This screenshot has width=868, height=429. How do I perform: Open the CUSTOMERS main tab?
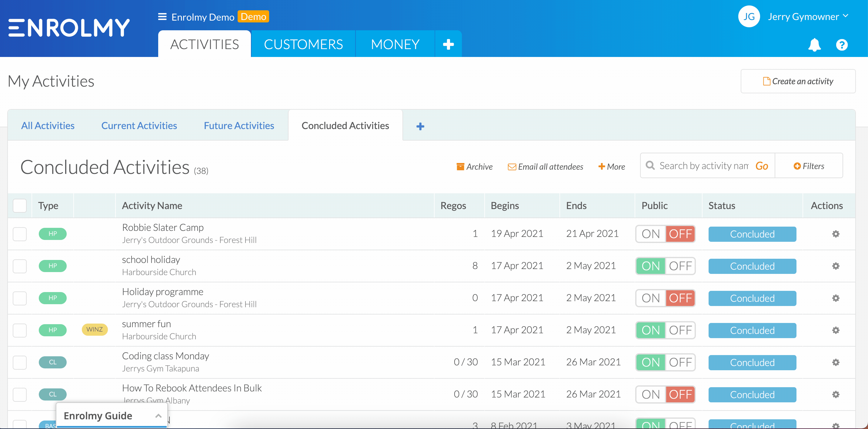303,44
